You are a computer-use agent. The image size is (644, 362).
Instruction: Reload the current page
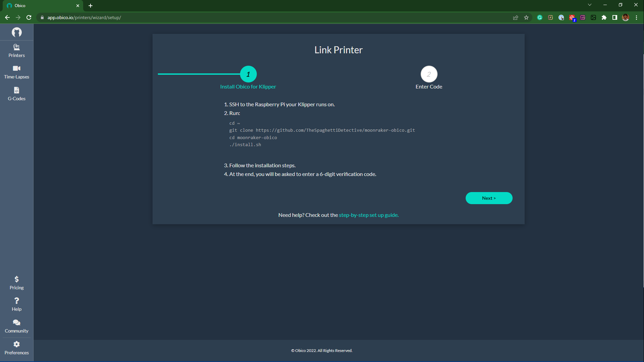point(29,17)
